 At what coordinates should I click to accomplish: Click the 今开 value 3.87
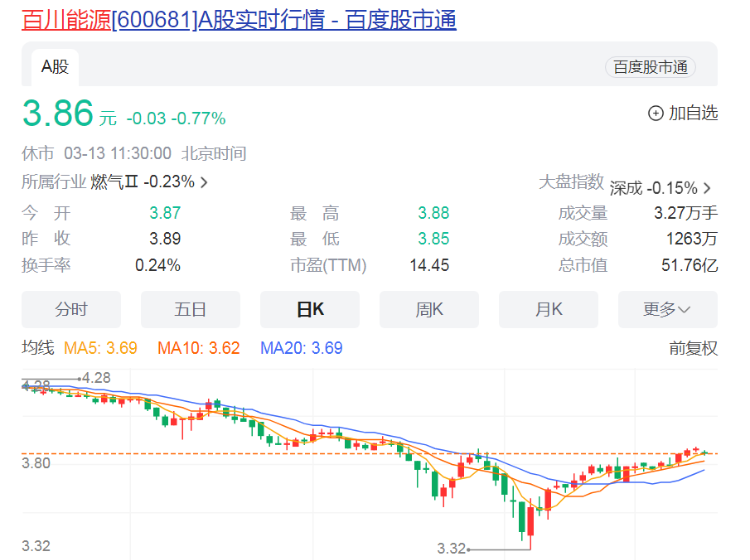[165, 213]
